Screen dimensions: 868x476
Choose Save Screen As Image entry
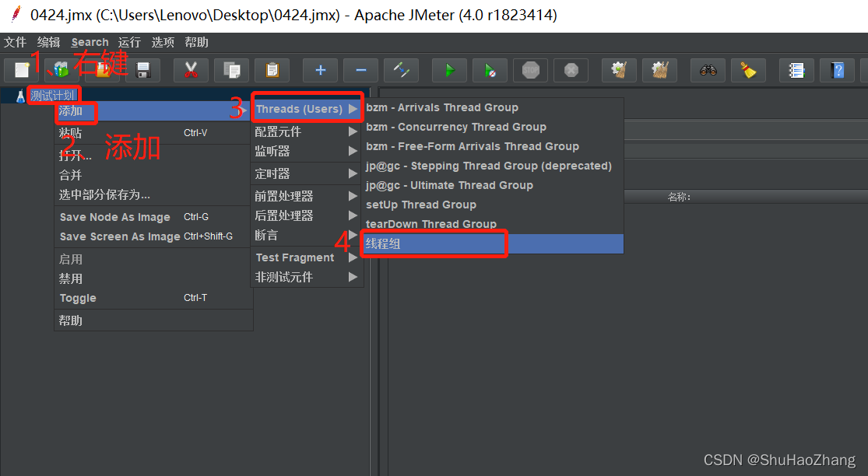point(153,236)
